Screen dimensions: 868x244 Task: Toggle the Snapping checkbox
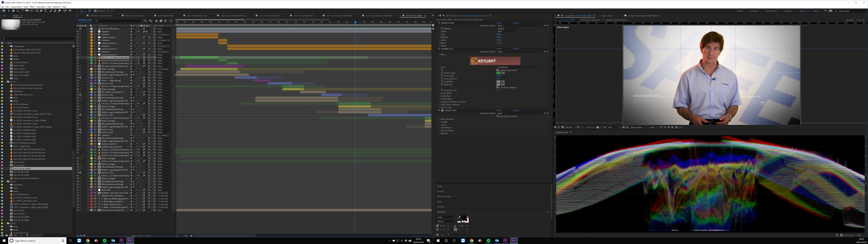coord(95,11)
